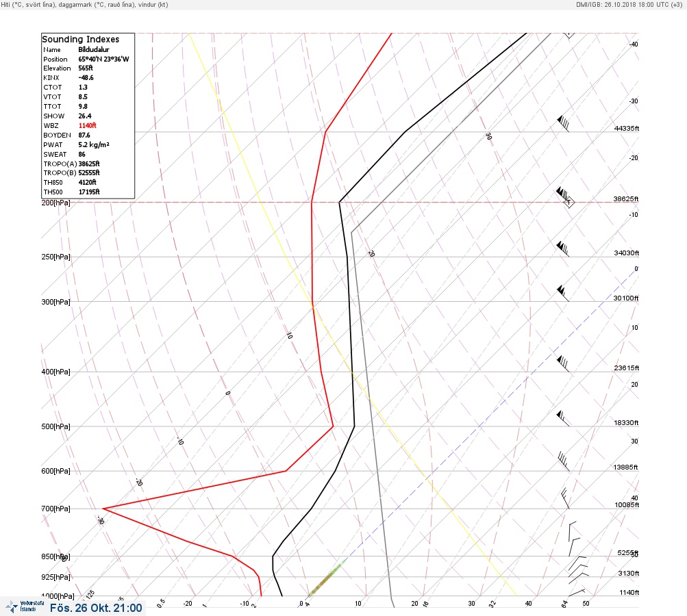Click the Vedurstofa Islands logo
This screenshot has height=616, width=687.
point(25,606)
